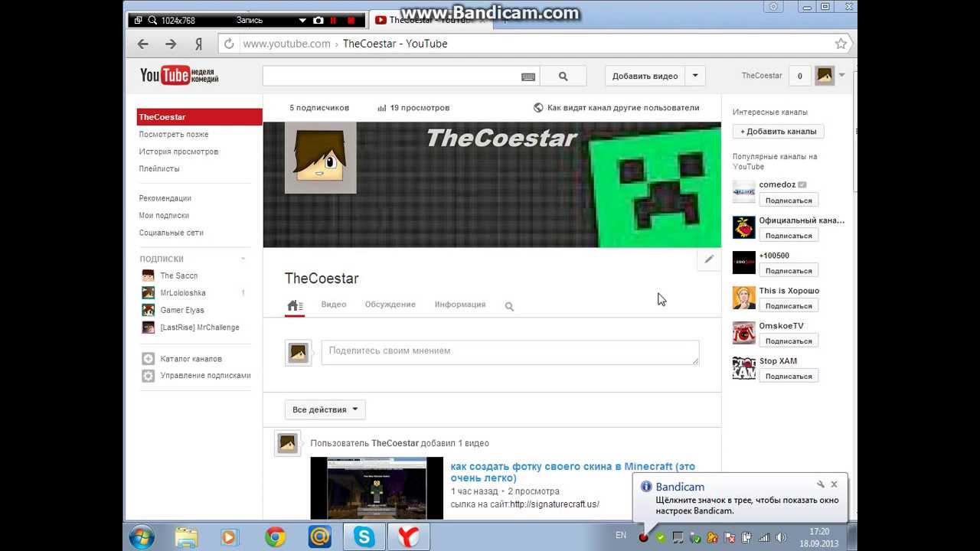This screenshot has width=980, height=551.
Task: Open The Saccn subscription
Action: point(178,275)
